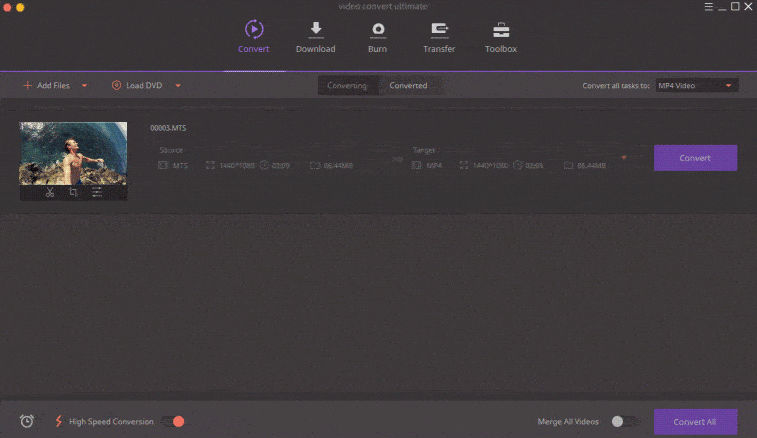Viewport: 757px width, 438px height.
Task: Click the Merge All Videos label
Action: click(x=568, y=422)
